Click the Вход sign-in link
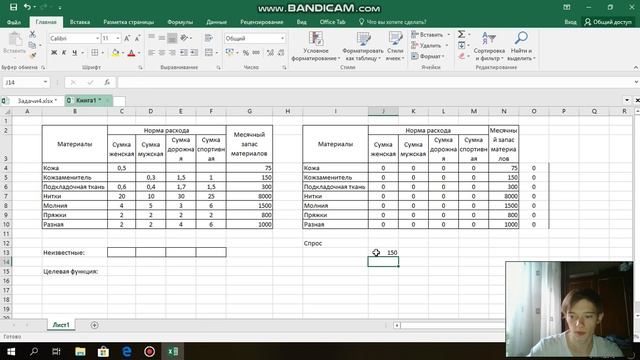 click(570, 22)
